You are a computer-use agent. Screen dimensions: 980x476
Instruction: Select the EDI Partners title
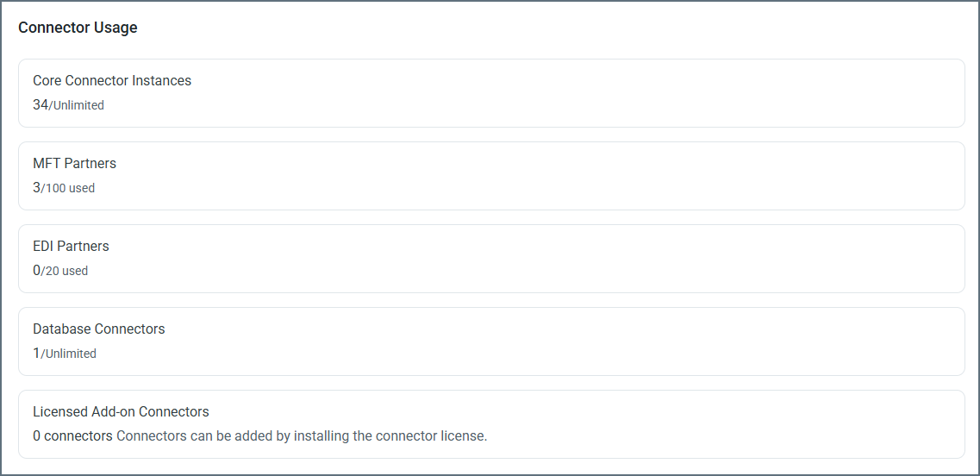click(71, 246)
